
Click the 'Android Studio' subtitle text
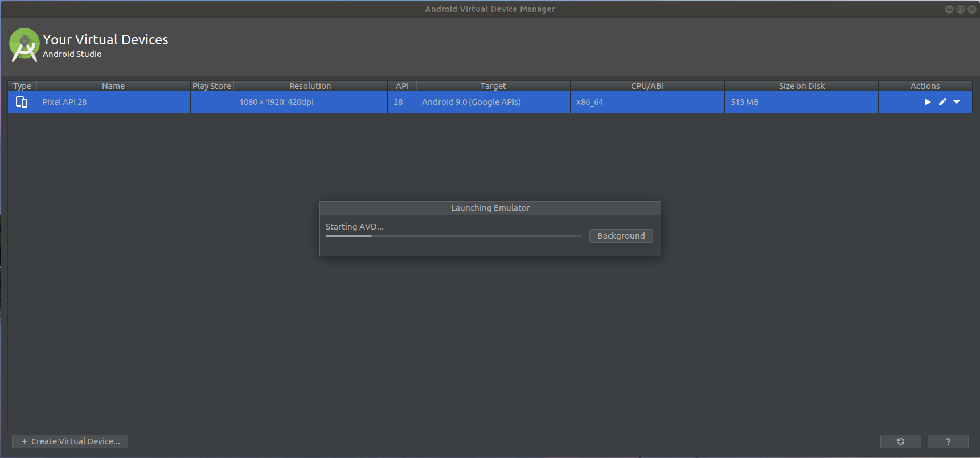click(72, 54)
